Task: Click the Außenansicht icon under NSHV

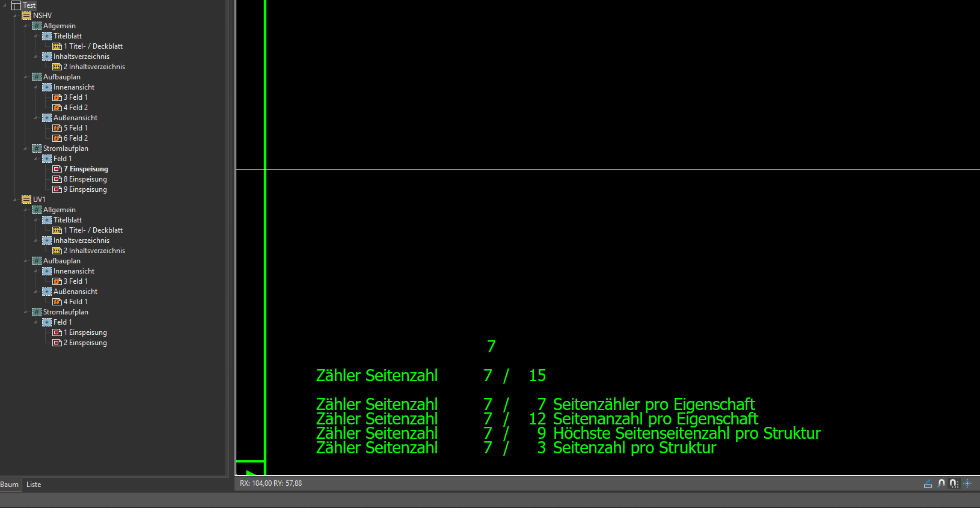Action: (x=47, y=118)
